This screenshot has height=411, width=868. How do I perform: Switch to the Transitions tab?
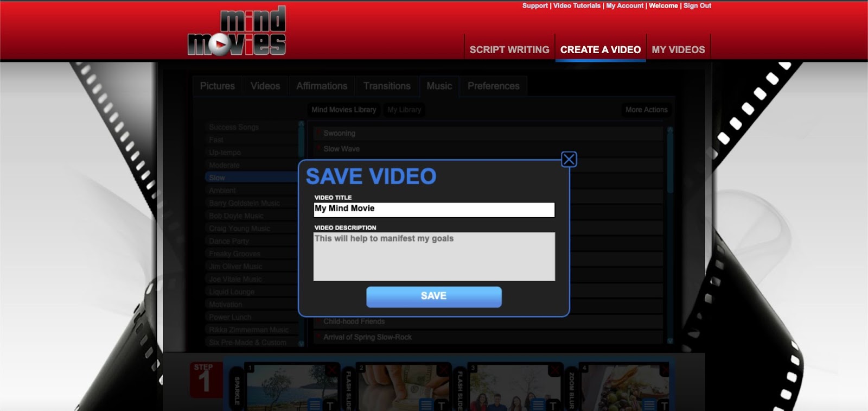(387, 86)
